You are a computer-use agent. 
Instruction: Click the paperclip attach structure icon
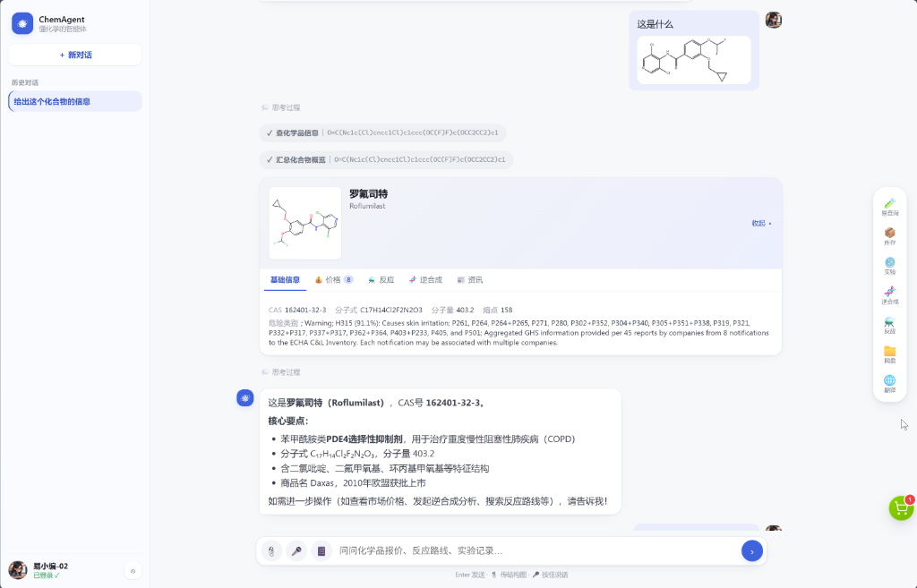point(271,550)
